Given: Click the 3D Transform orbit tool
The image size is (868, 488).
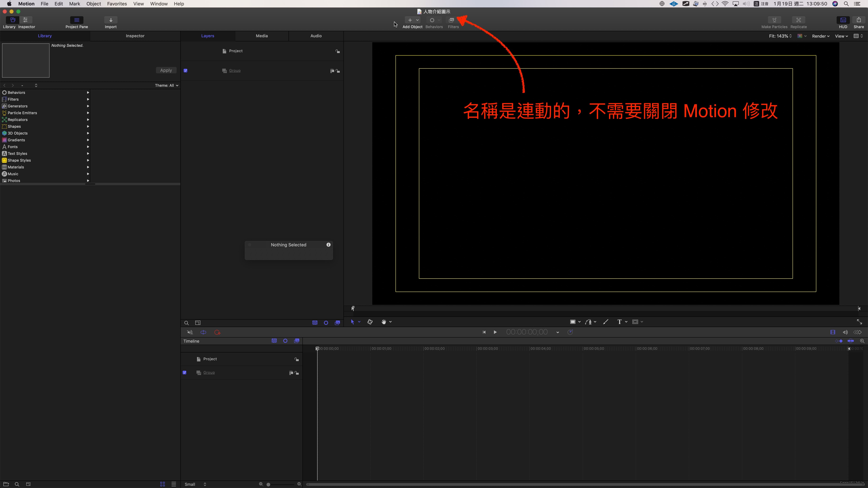Looking at the screenshot, I should click(x=370, y=322).
